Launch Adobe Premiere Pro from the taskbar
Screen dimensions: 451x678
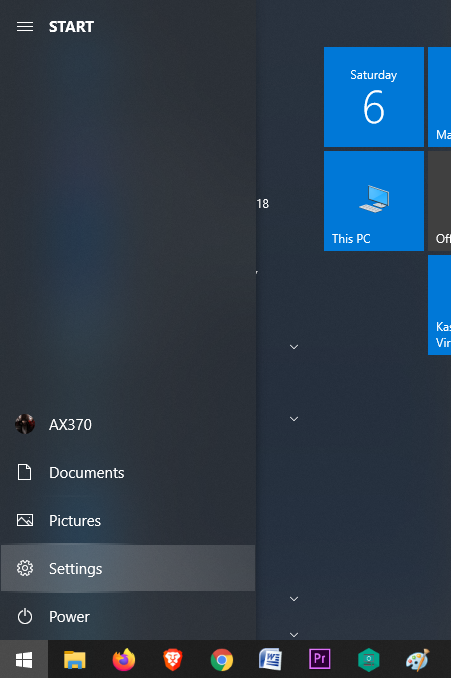(320, 659)
